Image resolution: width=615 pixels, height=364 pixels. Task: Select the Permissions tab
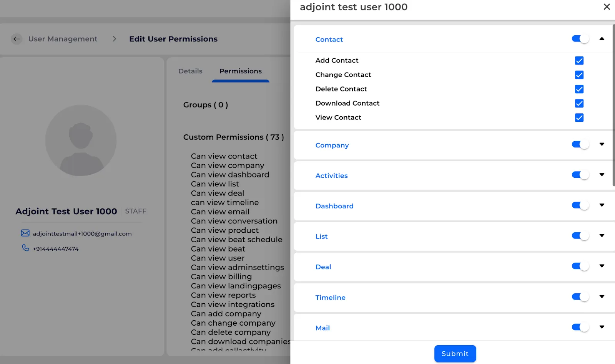241,71
